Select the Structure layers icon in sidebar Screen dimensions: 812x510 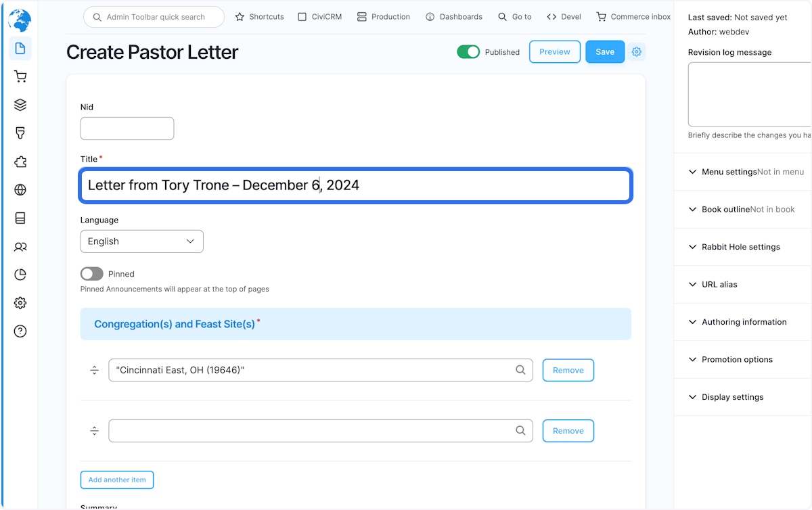pyautogui.click(x=20, y=105)
